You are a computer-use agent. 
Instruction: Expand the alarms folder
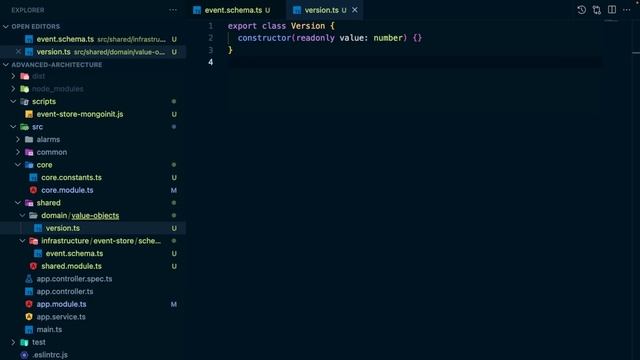coord(18,139)
